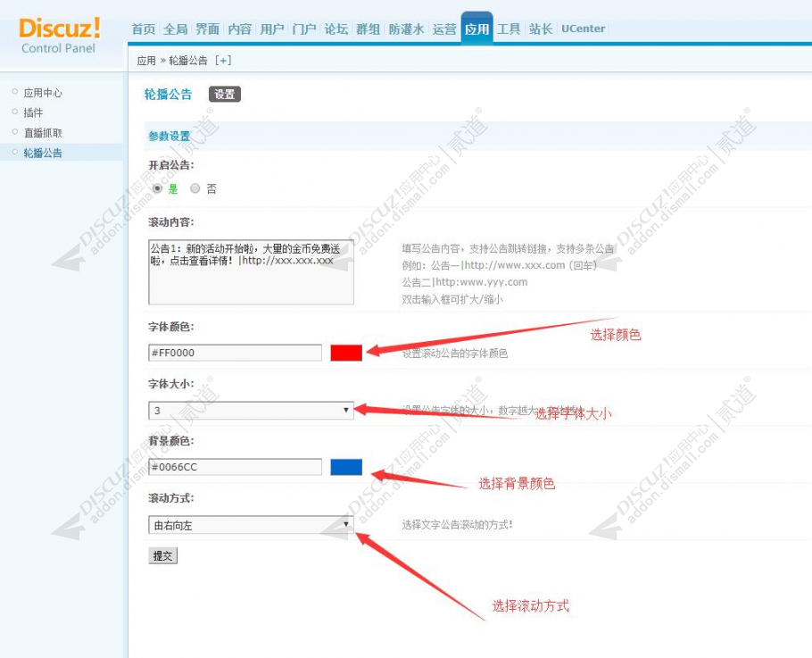This screenshot has width=812, height=658.
Task: Open the 论坛 top menu
Action: 336,29
